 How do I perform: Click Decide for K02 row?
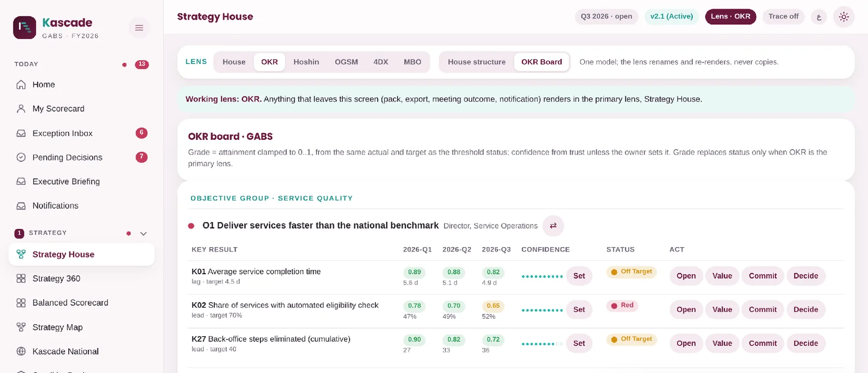[806, 310]
